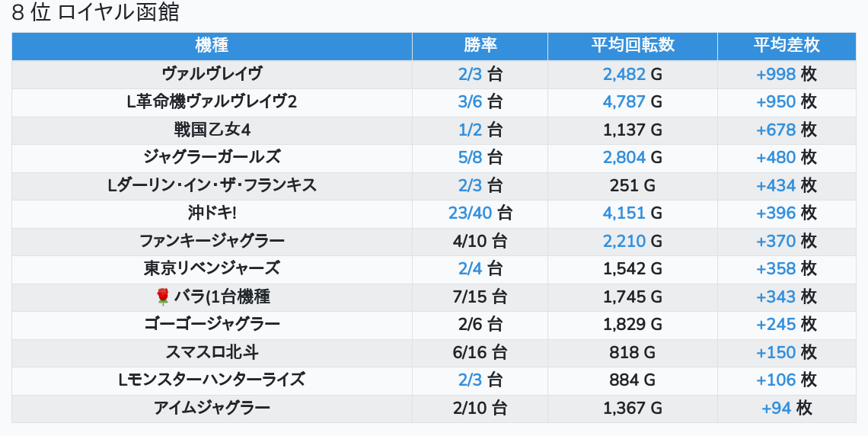This screenshot has width=868, height=436.
Task: Click Lダーリン・イン・ザ・フランキス machine name
Action: click(212, 185)
